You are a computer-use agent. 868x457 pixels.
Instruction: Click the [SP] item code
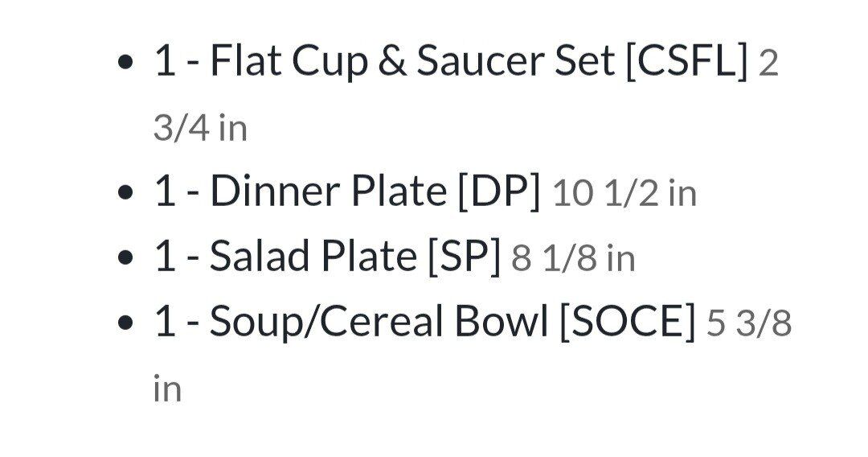465,257
